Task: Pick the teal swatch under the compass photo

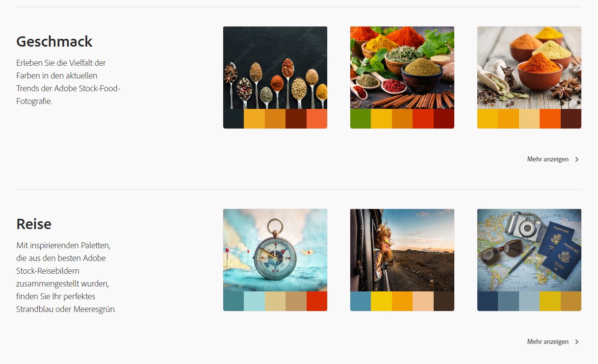Action: click(234, 301)
